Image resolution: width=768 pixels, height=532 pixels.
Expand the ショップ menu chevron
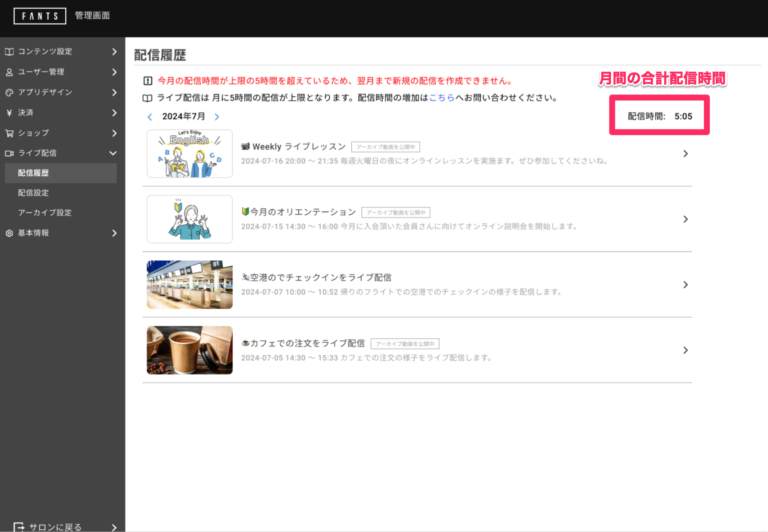(114, 133)
